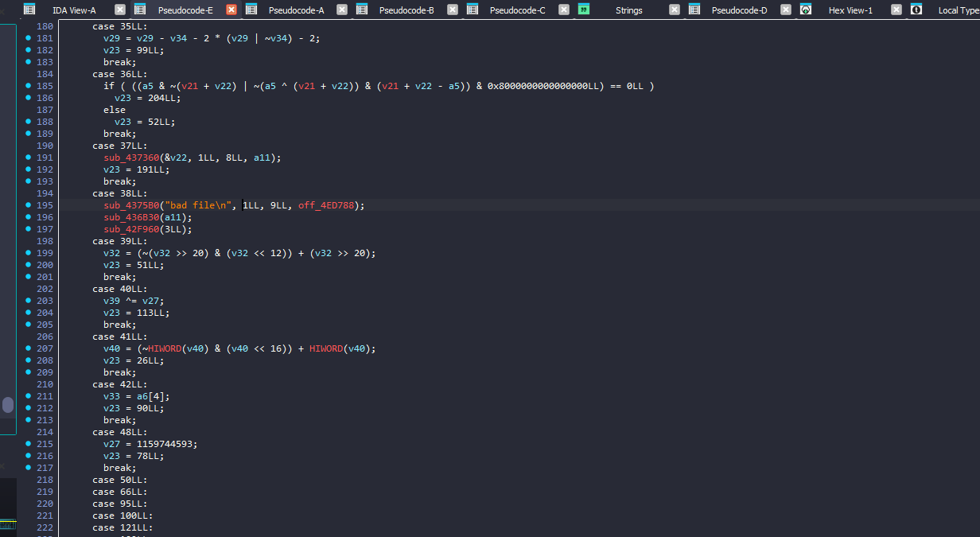980x537 pixels.
Task: Click the Pseudocode-C tab icon
Action: pos(472,10)
